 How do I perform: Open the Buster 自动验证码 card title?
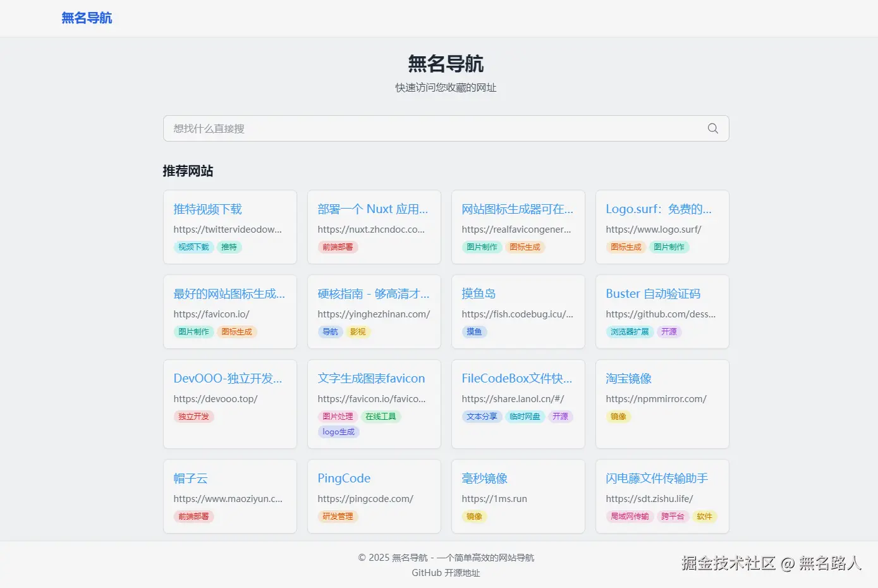(x=653, y=294)
